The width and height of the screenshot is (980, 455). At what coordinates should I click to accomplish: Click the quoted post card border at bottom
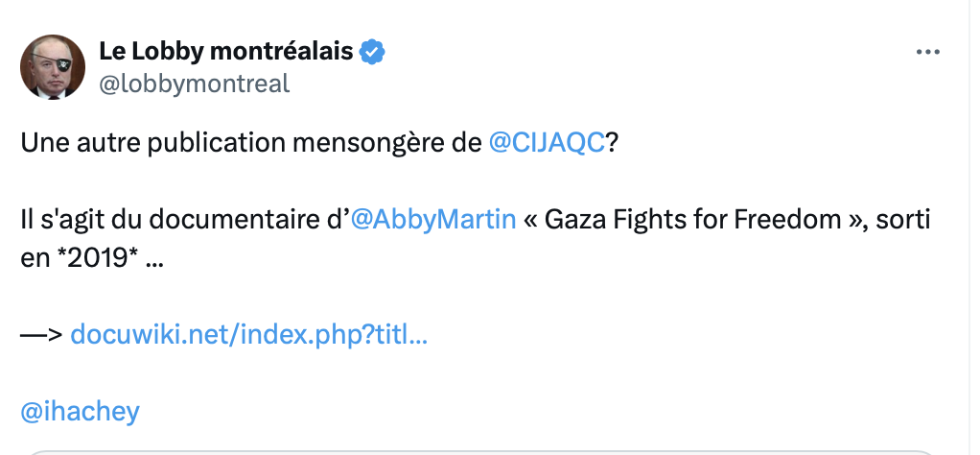point(479,451)
